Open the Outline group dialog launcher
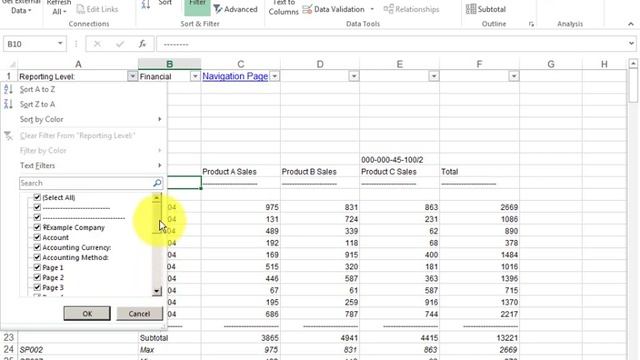Viewport: 640px width, 360px height. click(x=531, y=24)
